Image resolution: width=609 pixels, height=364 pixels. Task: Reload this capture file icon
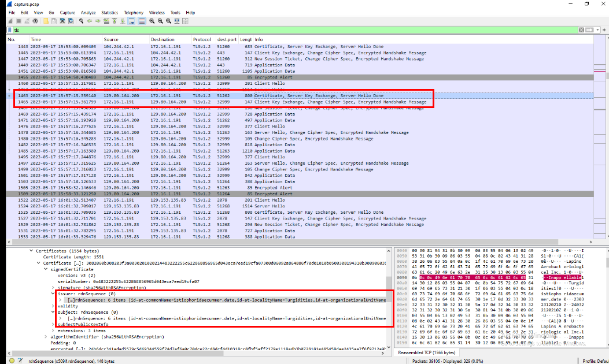click(x=69, y=20)
